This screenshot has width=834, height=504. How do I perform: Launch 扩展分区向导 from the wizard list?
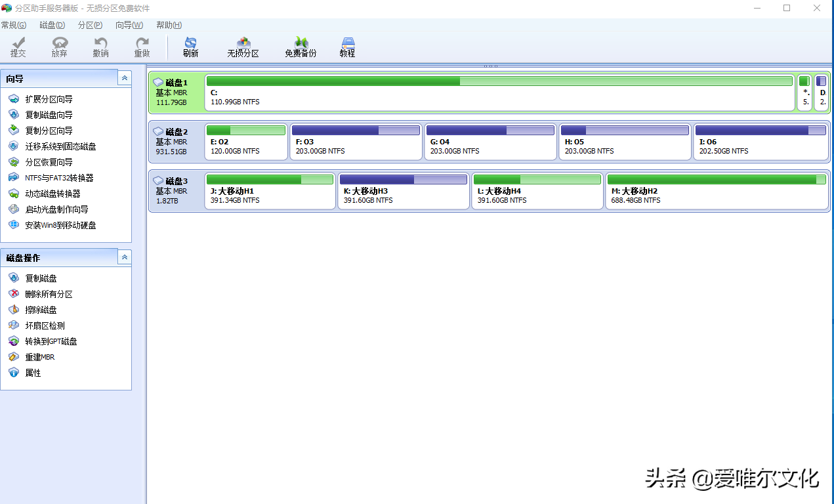click(49, 99)
